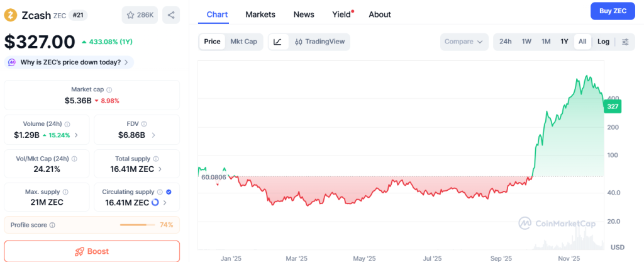
Task: Select the 1W time range
Action: [526, 42]
